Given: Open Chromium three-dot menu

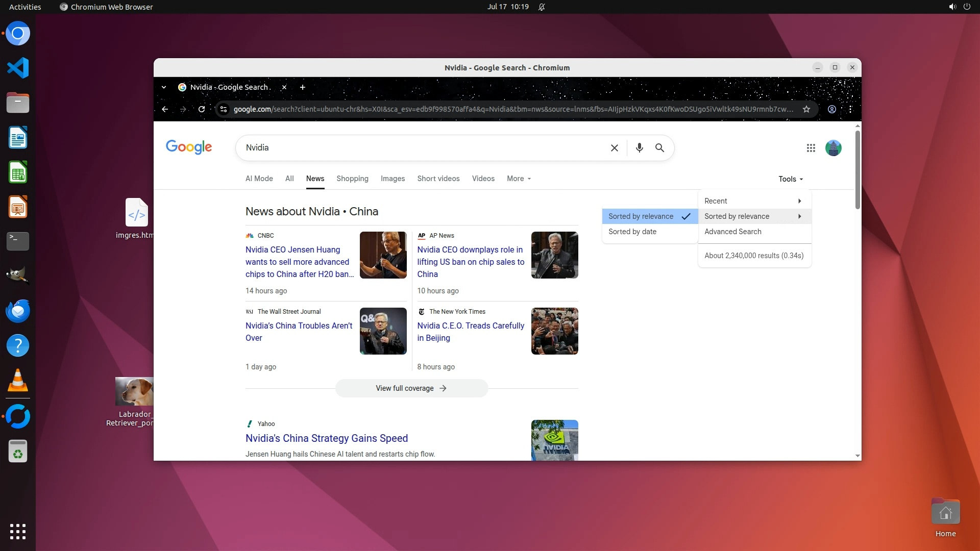Looking at the screenshot, I should (850, 109).
